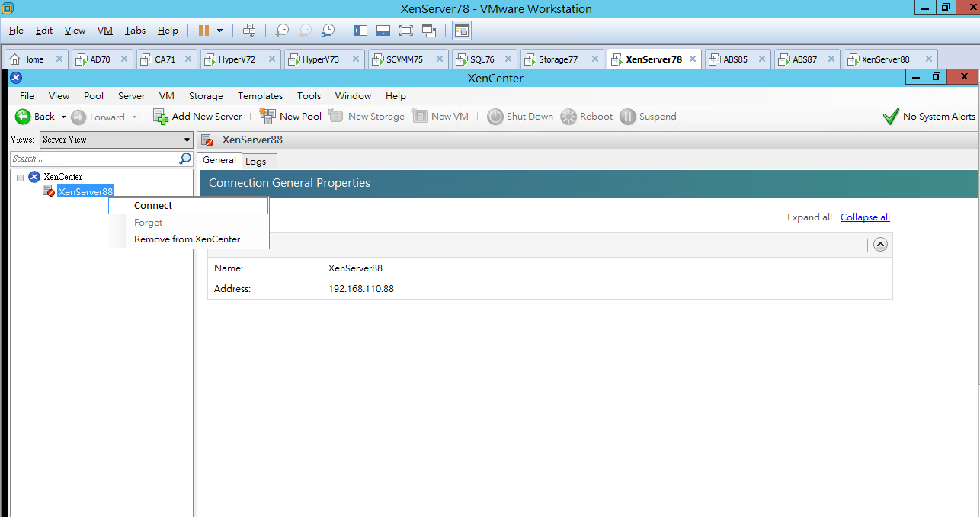
Task: Switch to the HyperV73 VM tab
Action: point(324,59)
